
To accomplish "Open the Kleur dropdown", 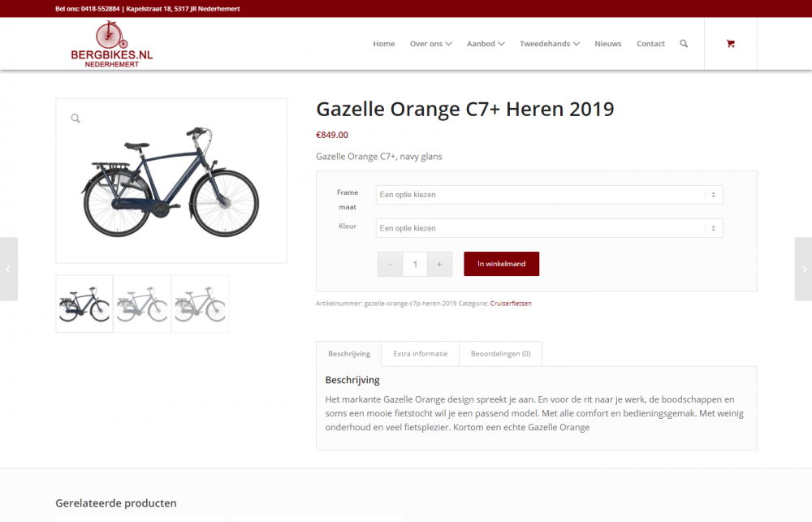I will pyautogui.click(x=550, y=228).
